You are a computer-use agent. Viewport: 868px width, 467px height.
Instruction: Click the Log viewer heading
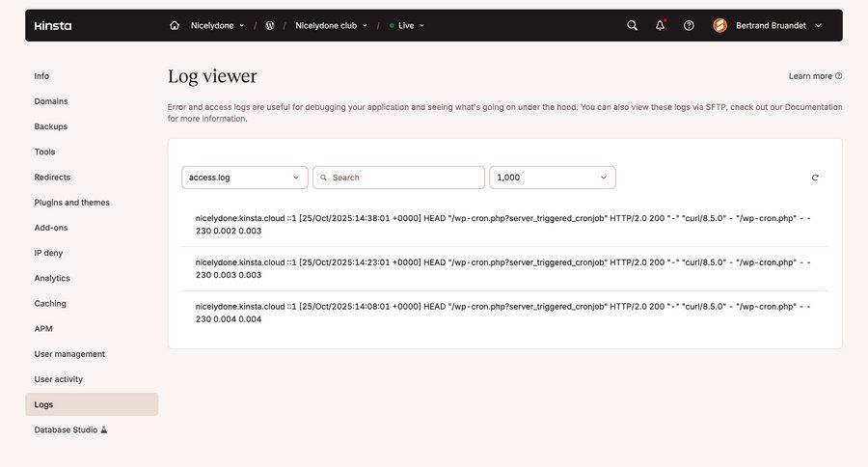click(212, 76)
